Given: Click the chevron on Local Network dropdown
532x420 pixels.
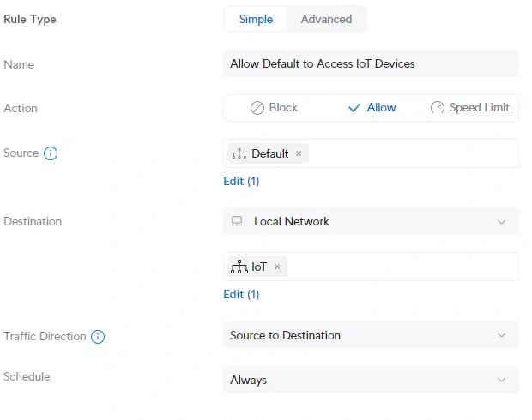Looking at the screenshot, I should (x=501, y=222).
